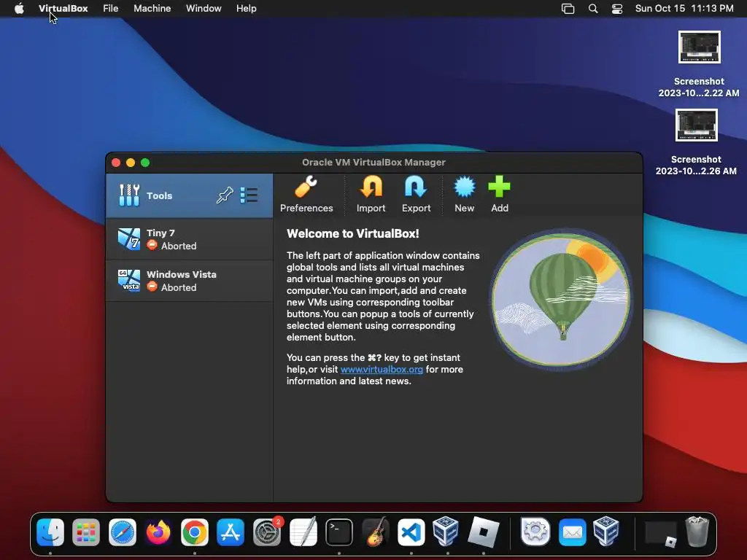Launch Firefox from the Dock
Screen dimensions: 747x560
(x=158, y=532)
